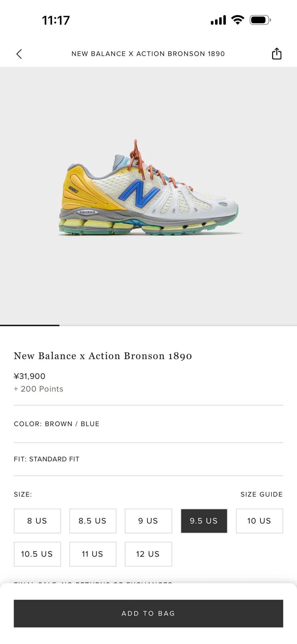Select size 8 US
Viewport: 297px width, 644px height.
coord(37,521)
